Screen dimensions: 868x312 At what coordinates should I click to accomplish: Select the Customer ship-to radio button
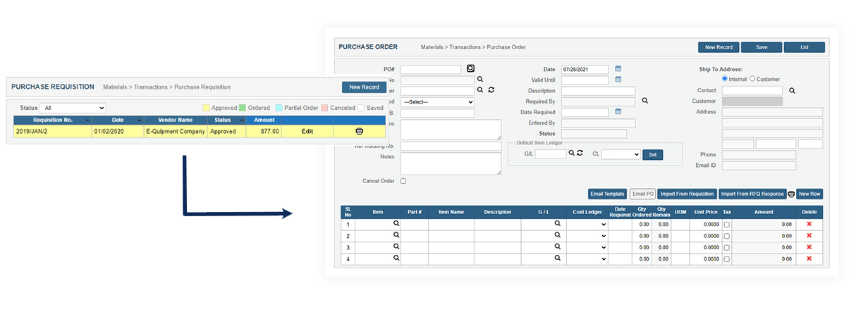pos(752,79)
